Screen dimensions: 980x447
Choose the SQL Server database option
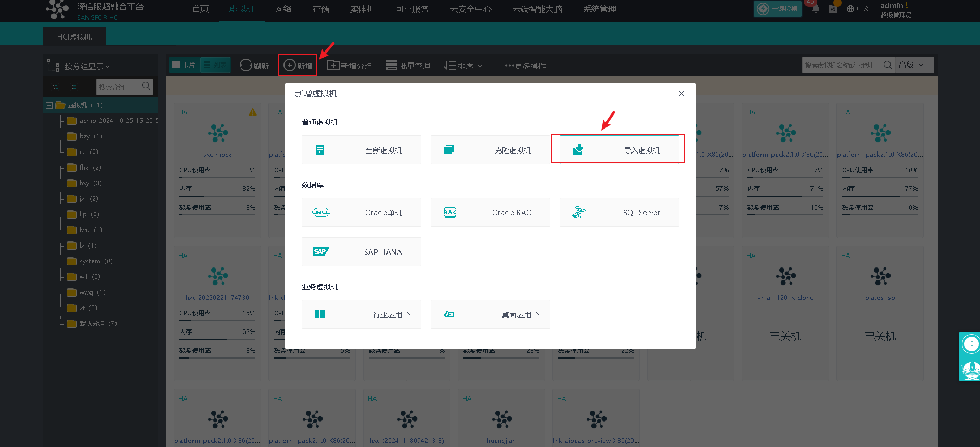tap(619, 212)
